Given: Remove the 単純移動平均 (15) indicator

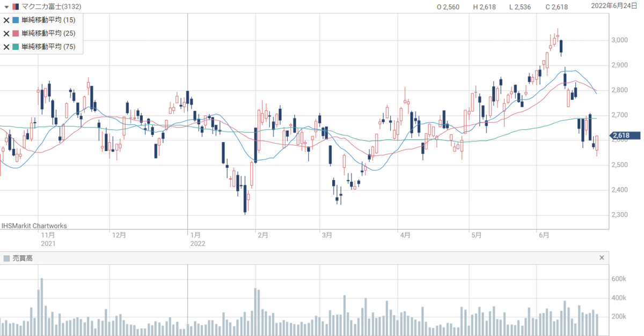Looking at the screenshot, I should (6, 20).
